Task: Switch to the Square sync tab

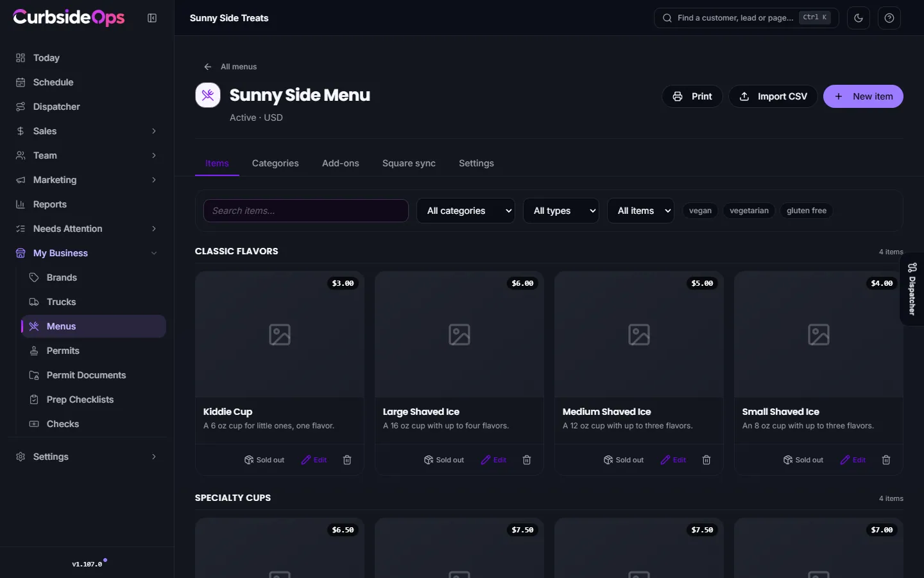Action: point(409,163)
